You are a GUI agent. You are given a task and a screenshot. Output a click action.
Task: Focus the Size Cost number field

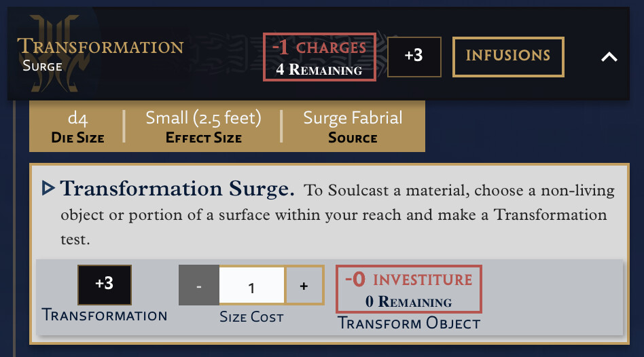[x=252, y=285]
